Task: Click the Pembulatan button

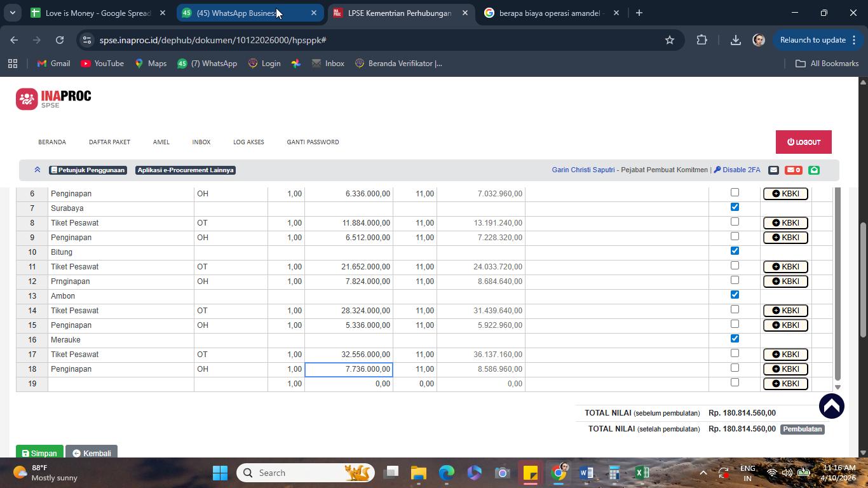Action: point(803,429)
